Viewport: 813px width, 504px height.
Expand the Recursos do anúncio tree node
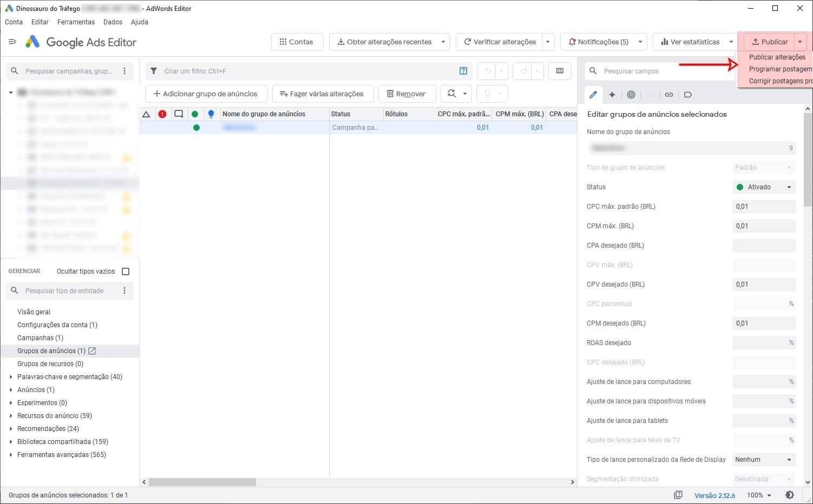coord(11,416)
